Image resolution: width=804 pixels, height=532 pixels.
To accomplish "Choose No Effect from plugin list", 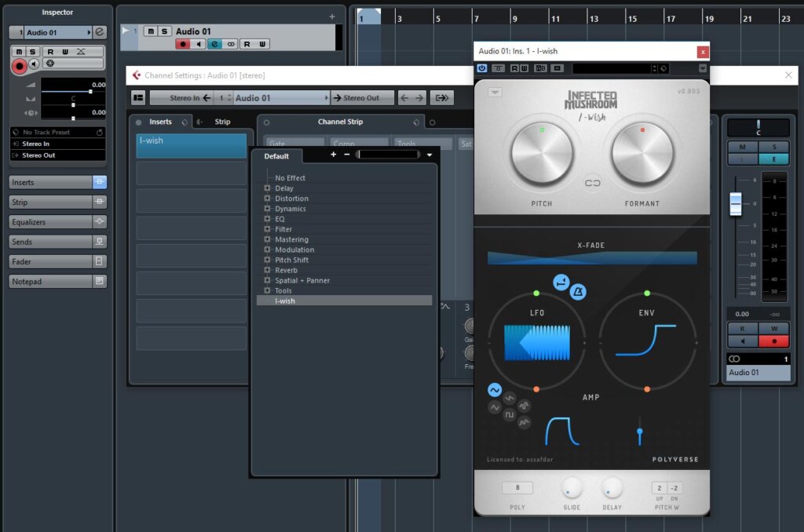I will coord(290,178).
